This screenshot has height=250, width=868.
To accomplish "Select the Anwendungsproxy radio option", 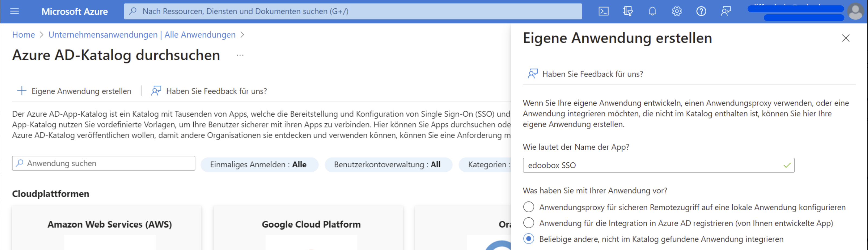I will pyautogui.click(x=529, y=207).
